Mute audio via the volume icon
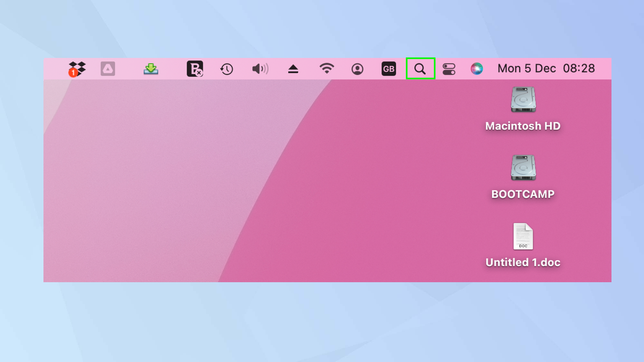The width and height of the screenshot is (644, 362). coord(259,68)
